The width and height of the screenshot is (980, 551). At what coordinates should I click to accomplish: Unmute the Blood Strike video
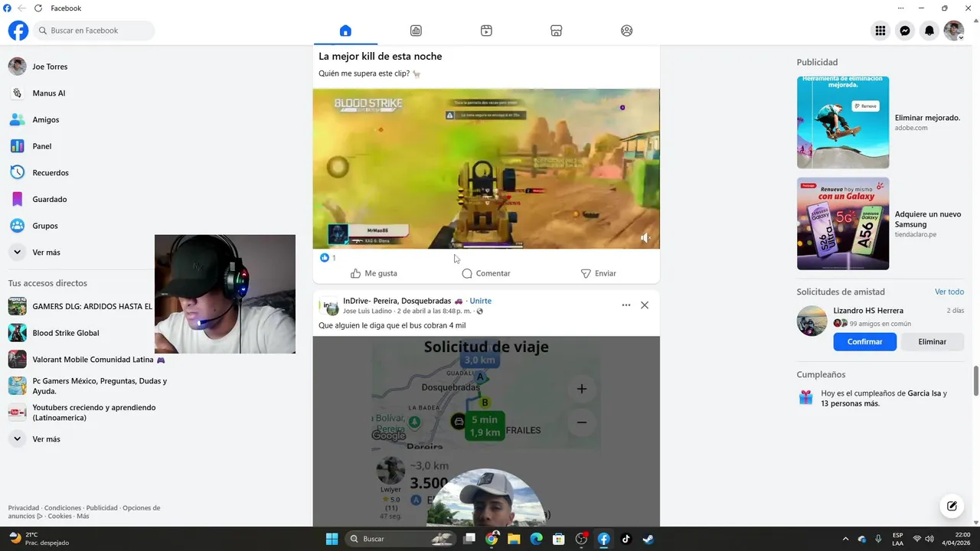[645, 238]
